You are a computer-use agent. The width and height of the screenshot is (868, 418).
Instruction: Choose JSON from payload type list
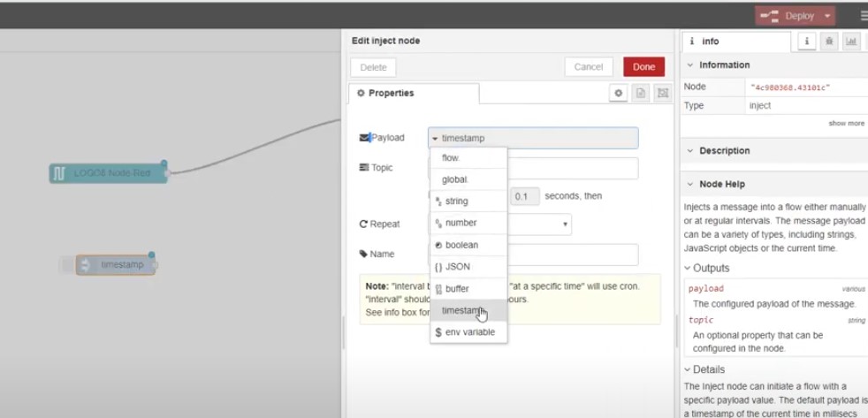(x=457, y=266)
